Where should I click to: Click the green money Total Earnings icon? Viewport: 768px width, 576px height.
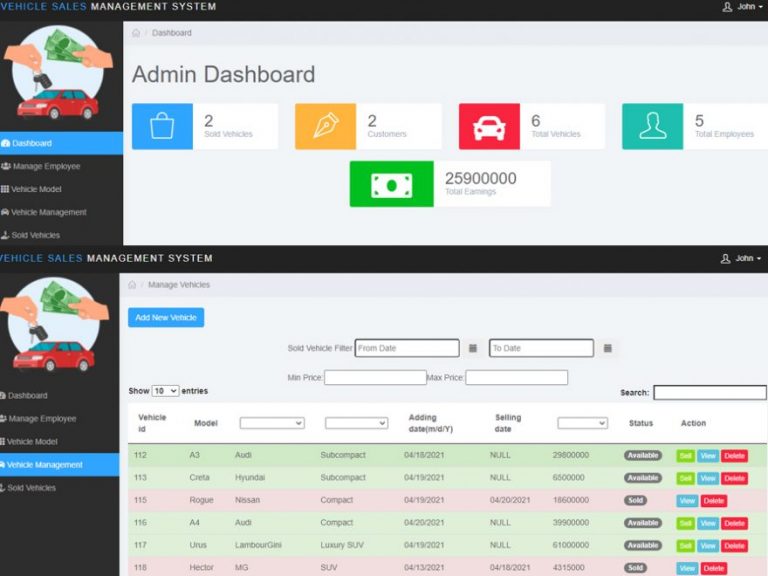tap(391, 184)
